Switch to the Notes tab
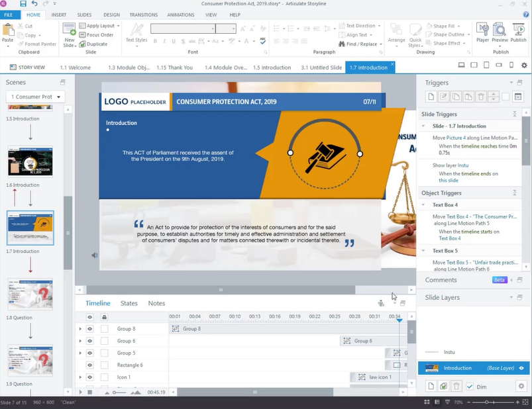Image resolution: width=532 pixels, height=409 pixels. coord(156,303)
